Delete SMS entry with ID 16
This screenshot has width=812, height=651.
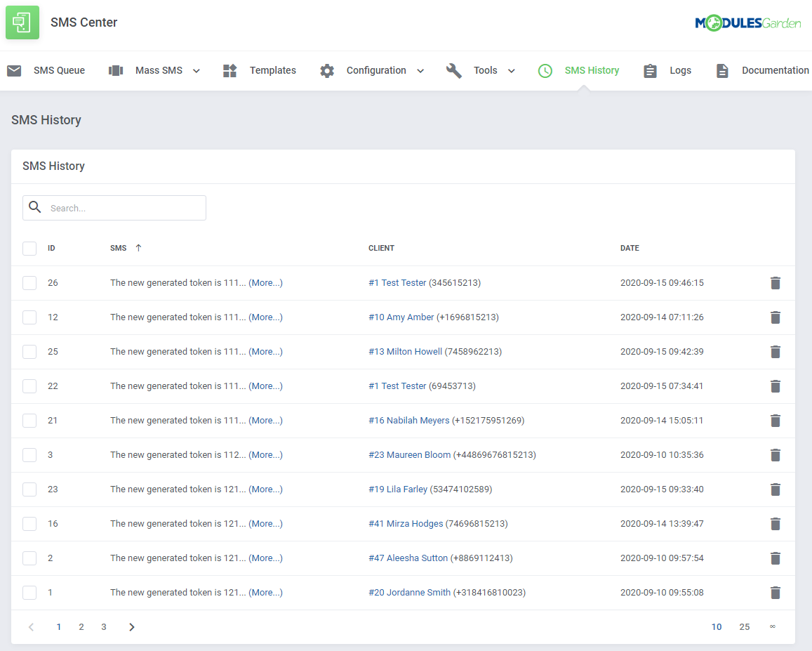(776, 524)
